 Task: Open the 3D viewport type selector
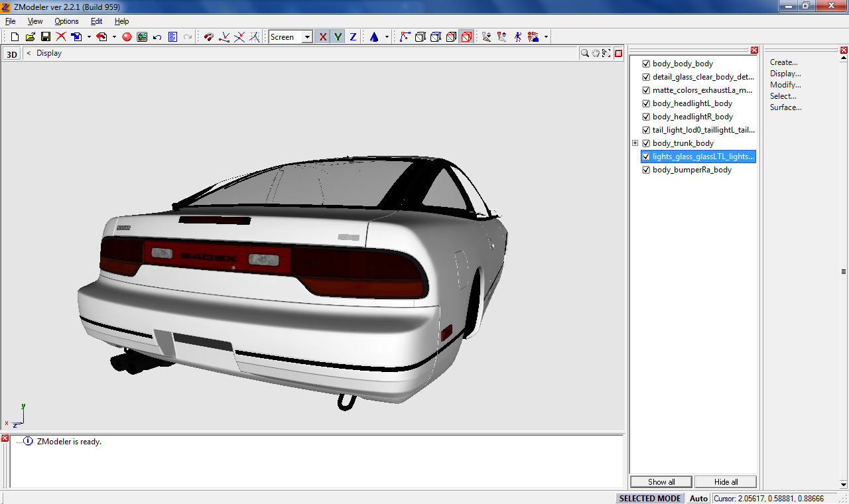pos(11,54)
